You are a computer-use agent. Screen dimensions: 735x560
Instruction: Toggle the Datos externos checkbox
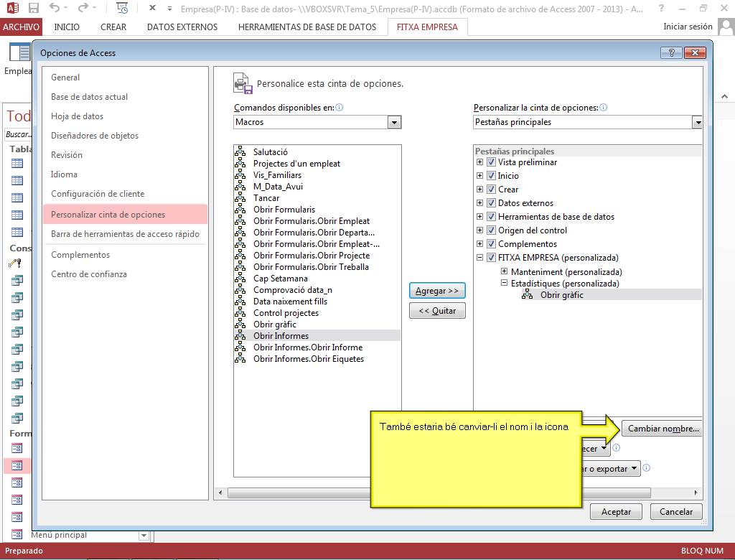click(491, 203)
